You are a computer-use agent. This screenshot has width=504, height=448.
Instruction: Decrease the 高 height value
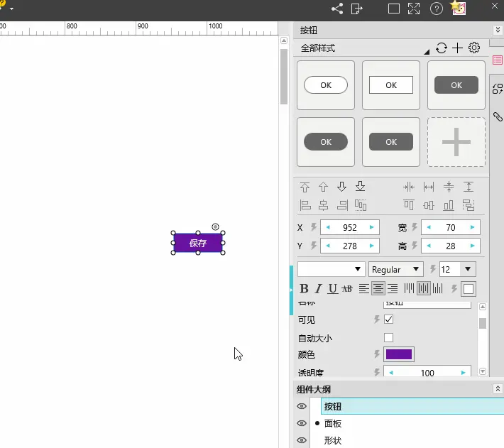pos(429,246)
